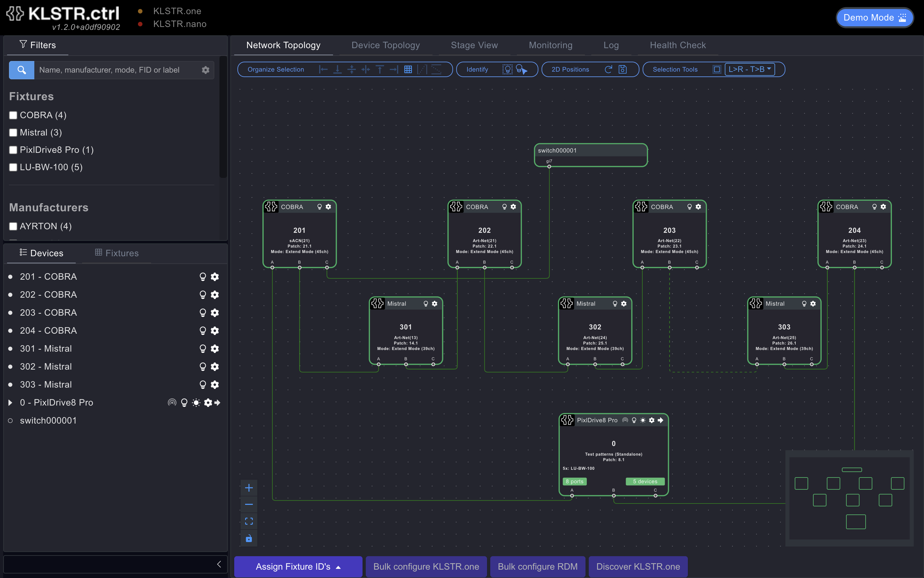
Task: Open the Health Check tab
Action: pos(678,45)
